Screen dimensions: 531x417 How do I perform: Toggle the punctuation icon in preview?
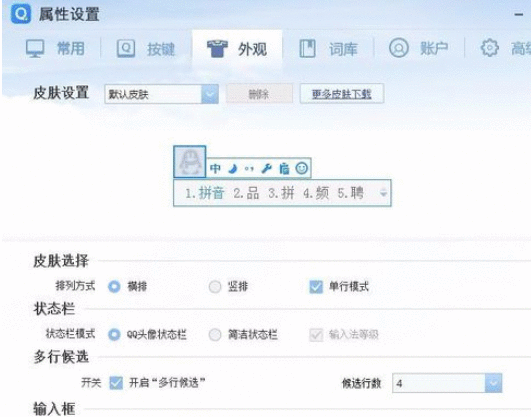249,168
